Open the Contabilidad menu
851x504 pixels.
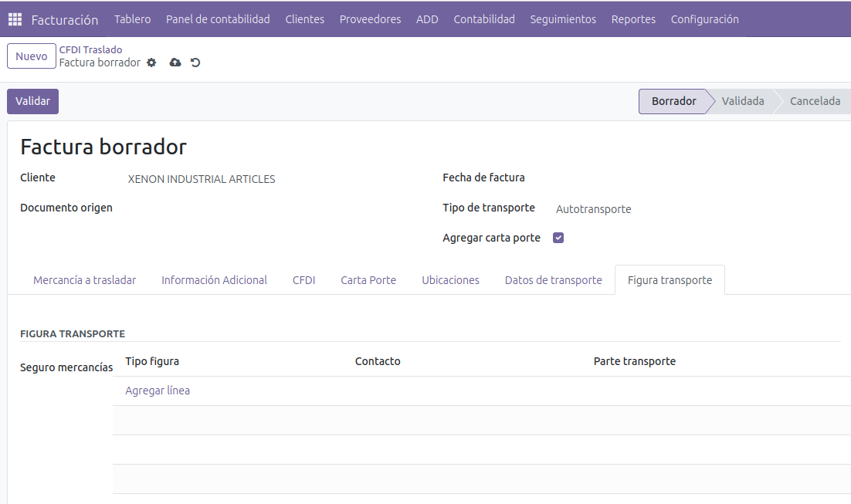(x=483, y=19)
